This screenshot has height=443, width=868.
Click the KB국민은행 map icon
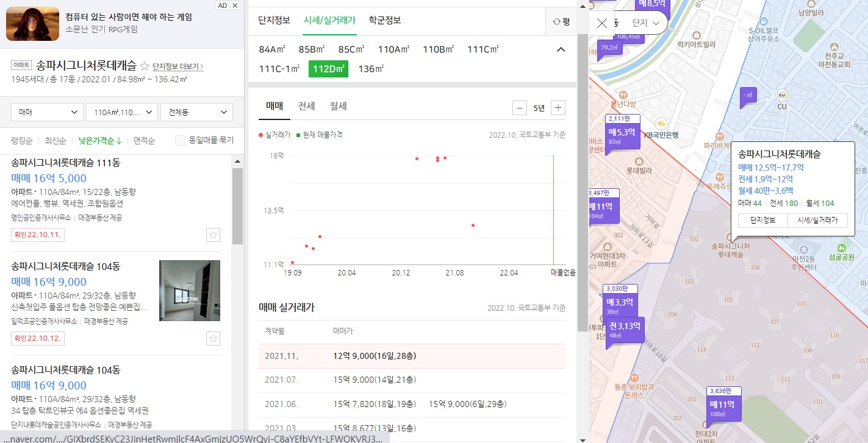(x=660, y=124)
